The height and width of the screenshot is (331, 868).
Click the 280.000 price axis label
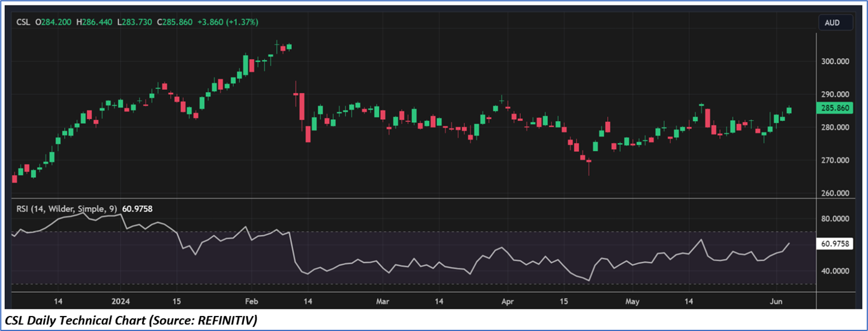click(x=835, y=127)
